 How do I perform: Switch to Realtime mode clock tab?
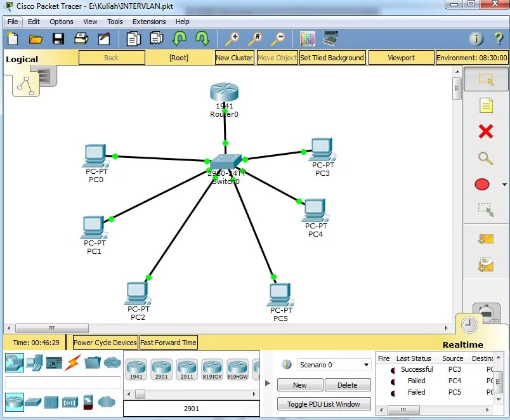pos(469,325)
